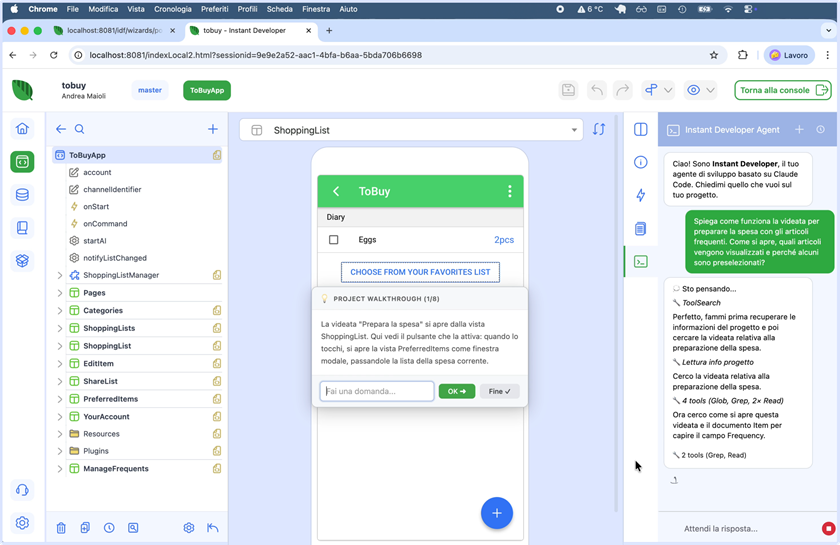Open the Cronologia menu in menu bar

tap(173, 9)
